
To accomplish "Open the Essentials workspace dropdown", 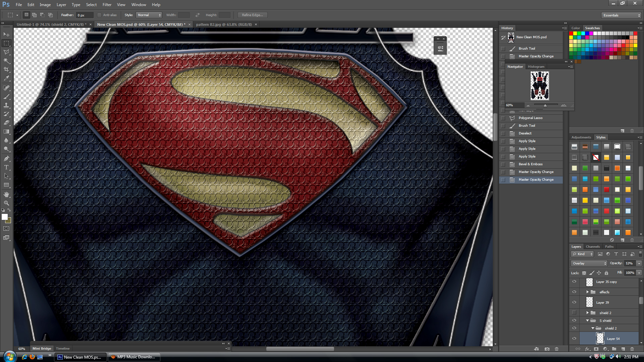I will [621, 15].
